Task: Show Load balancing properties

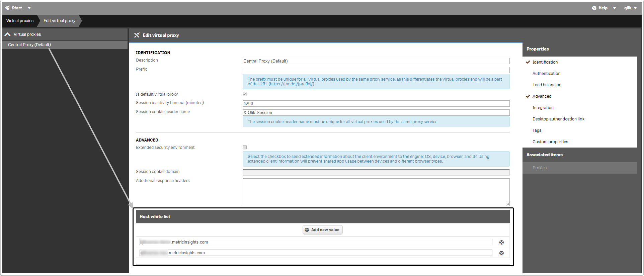Action: coord(547,85)
